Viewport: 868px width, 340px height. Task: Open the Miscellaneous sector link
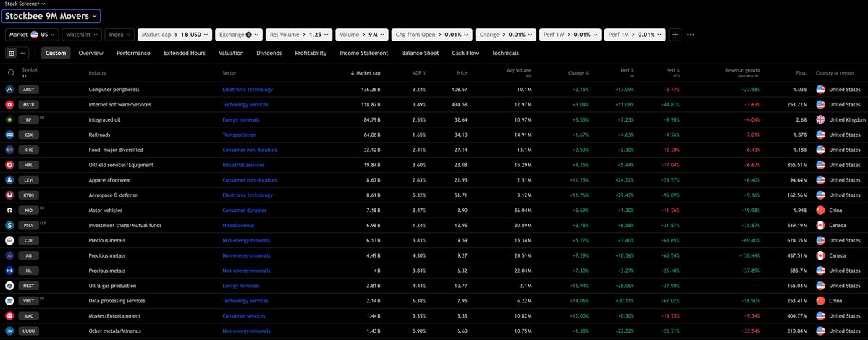[238, 225]
